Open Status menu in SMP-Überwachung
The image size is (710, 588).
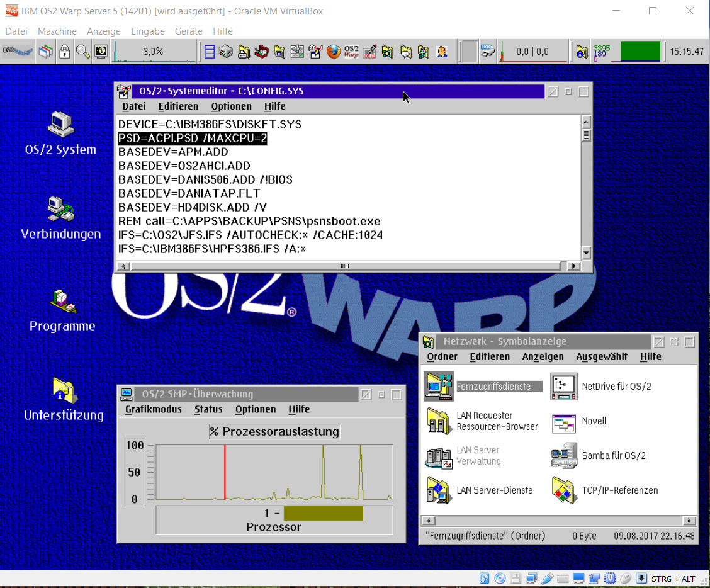(209, 409)
